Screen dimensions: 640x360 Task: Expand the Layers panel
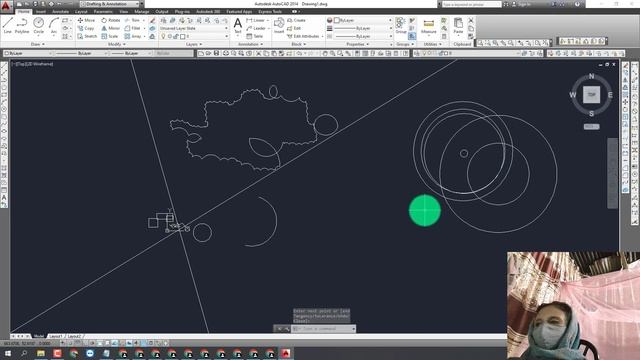[x=194, y=44]
